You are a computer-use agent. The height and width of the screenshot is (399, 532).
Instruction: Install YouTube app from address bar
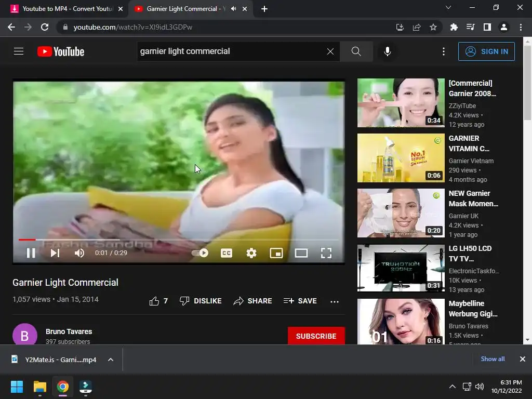[400, 27]
